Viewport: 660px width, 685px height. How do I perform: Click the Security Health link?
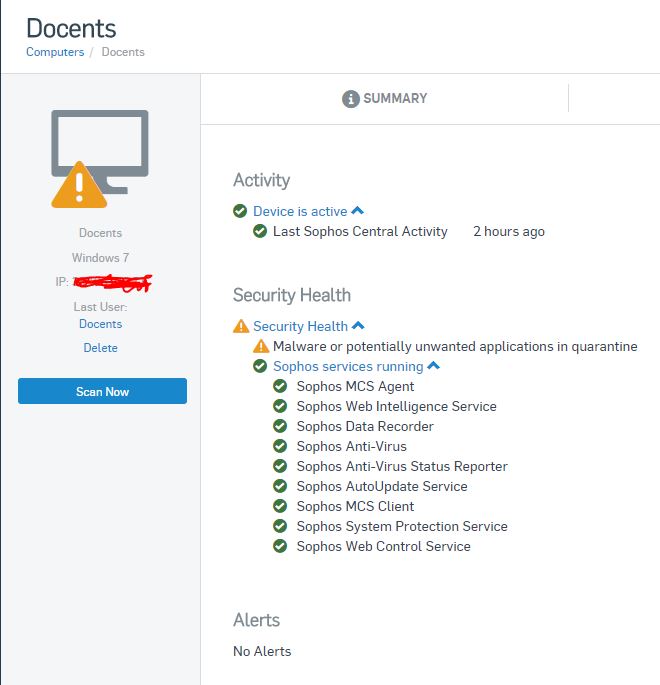tap(301, 326)
